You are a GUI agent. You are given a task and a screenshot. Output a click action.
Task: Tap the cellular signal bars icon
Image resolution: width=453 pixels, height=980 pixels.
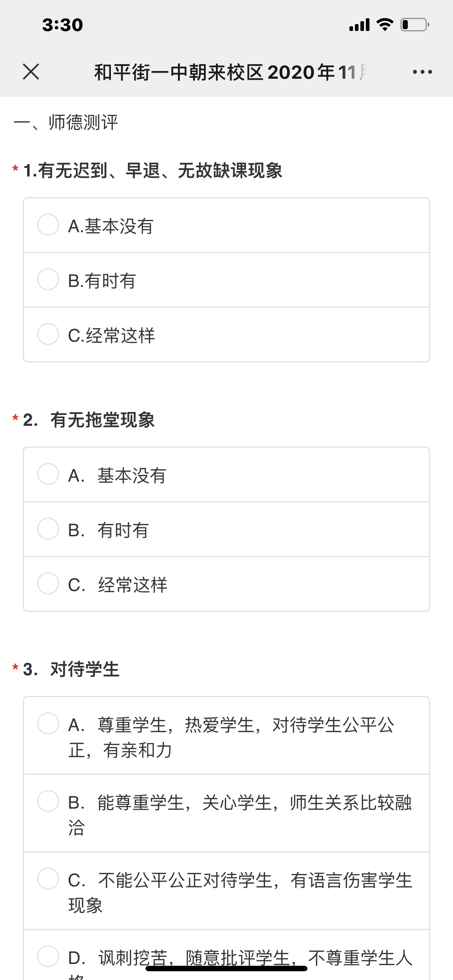pos(359,25)
